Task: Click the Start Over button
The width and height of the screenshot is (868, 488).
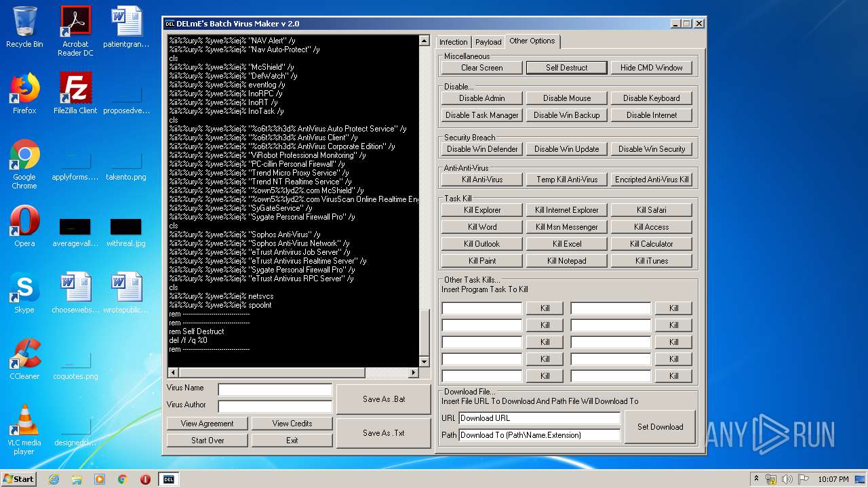Action: click(x=208, y=441)
